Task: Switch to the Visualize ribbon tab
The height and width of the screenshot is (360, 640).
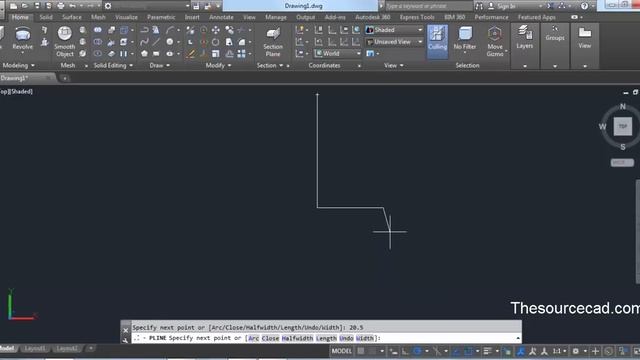Action: pos(126,17)
